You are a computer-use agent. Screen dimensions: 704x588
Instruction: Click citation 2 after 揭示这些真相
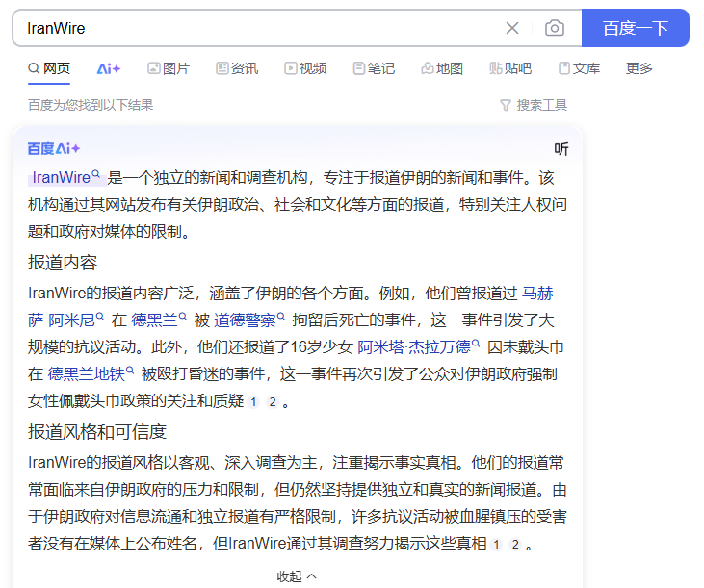tap(515, 545)
